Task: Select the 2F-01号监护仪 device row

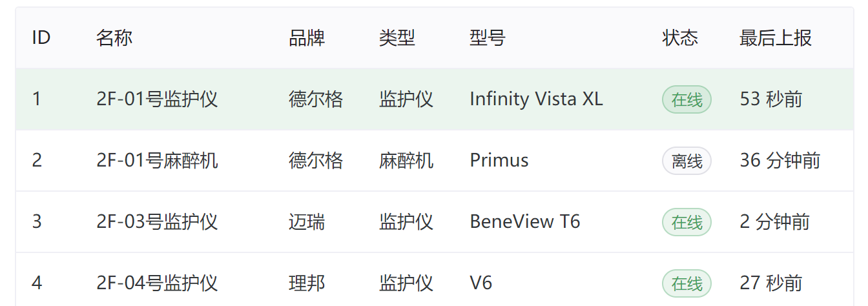Action: click(157, 99)
